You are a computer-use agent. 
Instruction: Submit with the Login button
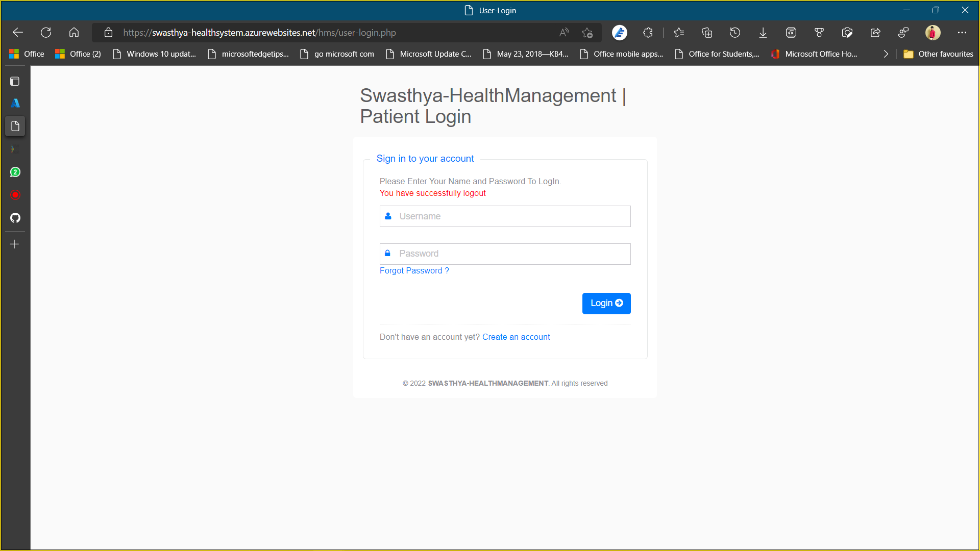tap(606, 304)
